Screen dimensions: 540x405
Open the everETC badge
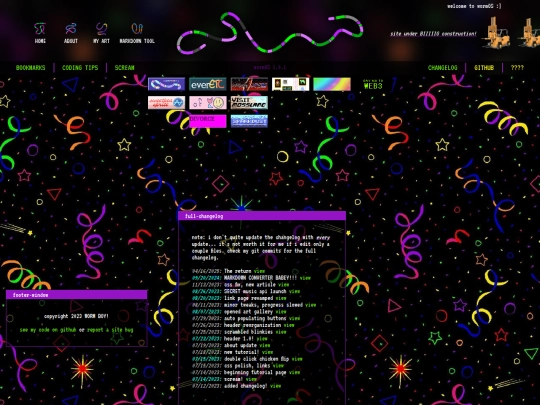(208, 84)
